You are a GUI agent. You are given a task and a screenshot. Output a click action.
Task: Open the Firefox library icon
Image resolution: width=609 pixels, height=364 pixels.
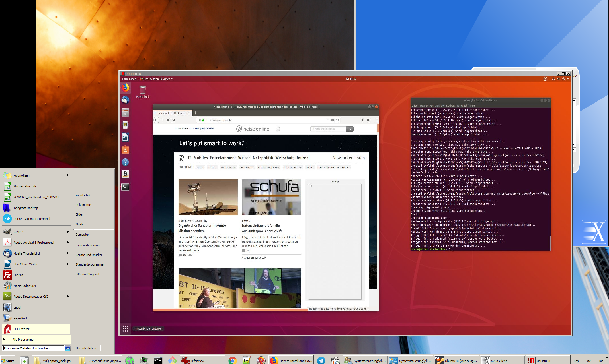[x=363, y=120]
